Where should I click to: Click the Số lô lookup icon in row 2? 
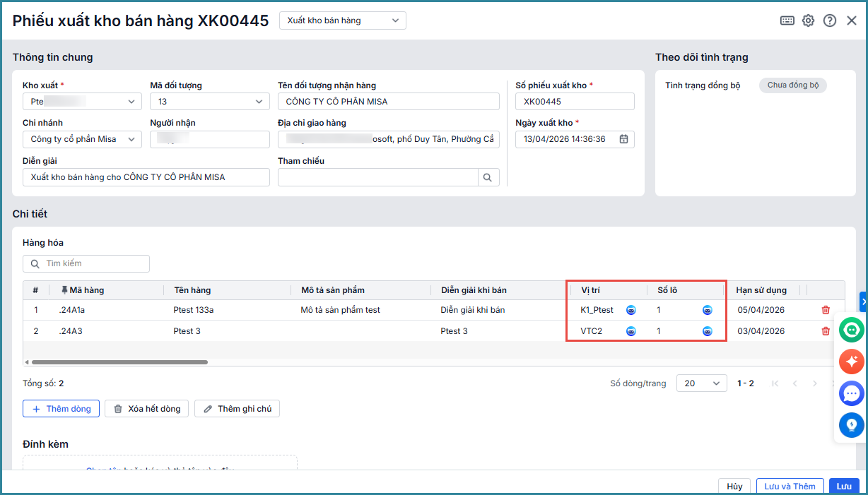click(x=707, y=331)
